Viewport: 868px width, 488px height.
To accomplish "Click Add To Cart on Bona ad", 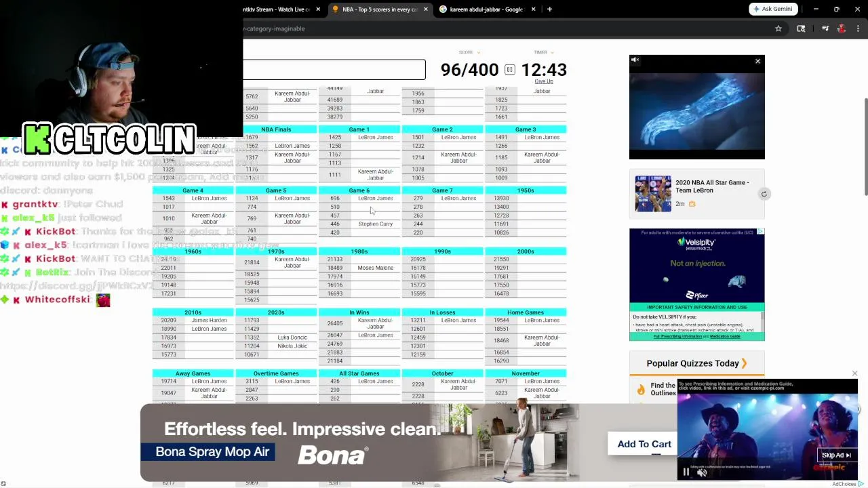I will (x=644, y=444).
